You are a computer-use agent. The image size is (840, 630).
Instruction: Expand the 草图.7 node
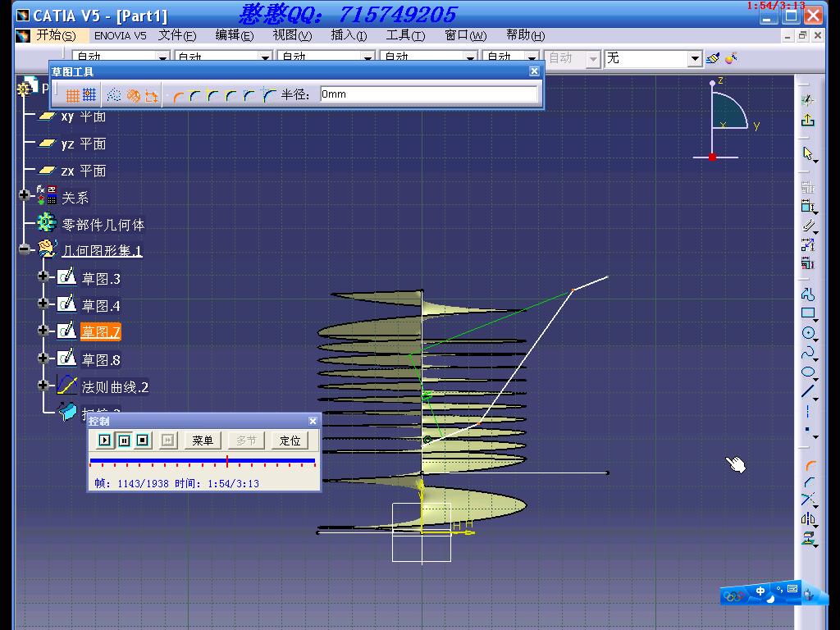point(43,330)
